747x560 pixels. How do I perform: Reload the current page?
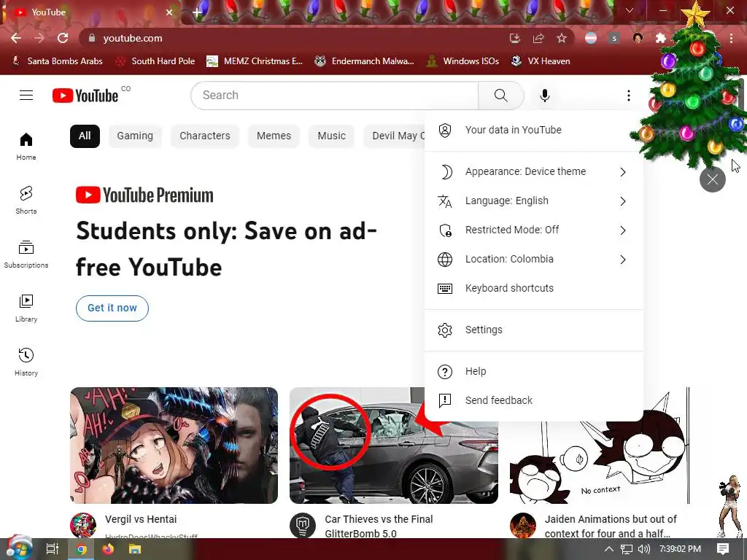[x=63, y=38]
